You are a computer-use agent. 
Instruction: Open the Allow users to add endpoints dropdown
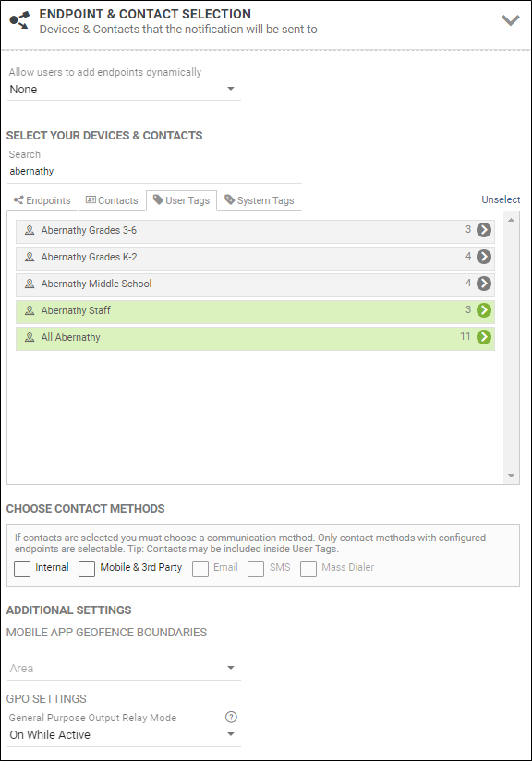click(124, 90)
